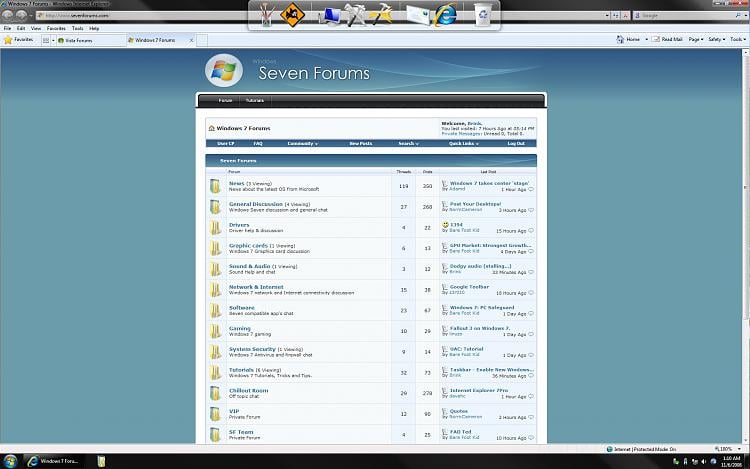This screenshot has height=469, width=750.
Task: Open the Quick Links dropdown
Action: 463,143
